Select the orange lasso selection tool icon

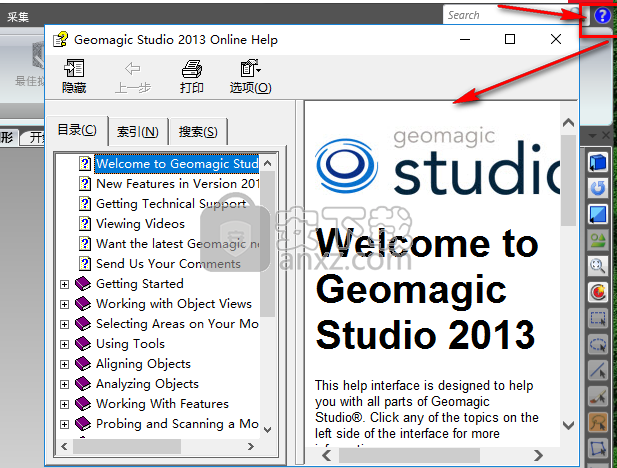click(598, 422)
